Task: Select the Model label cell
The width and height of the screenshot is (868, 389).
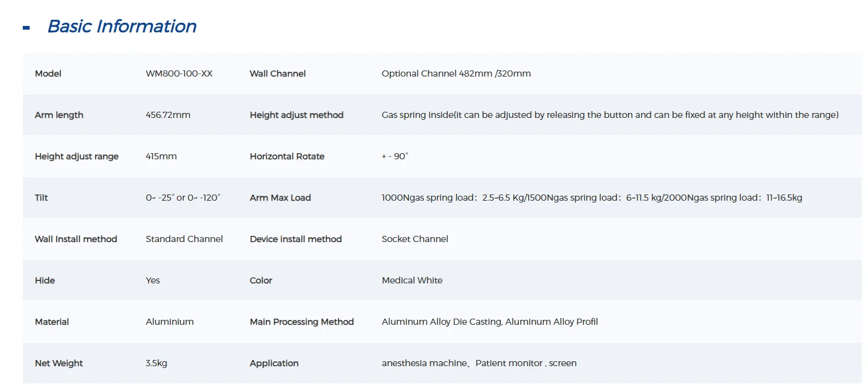Action: (x=48, y=73)
